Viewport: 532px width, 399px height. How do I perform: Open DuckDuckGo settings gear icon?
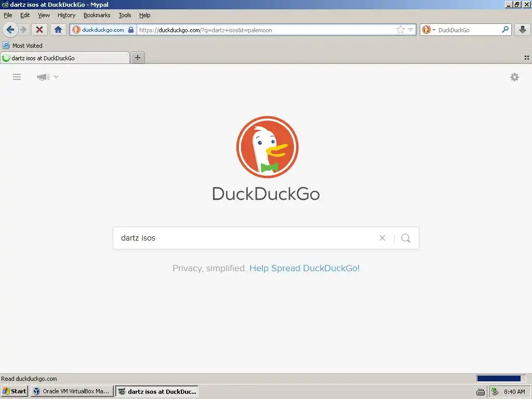514,77
